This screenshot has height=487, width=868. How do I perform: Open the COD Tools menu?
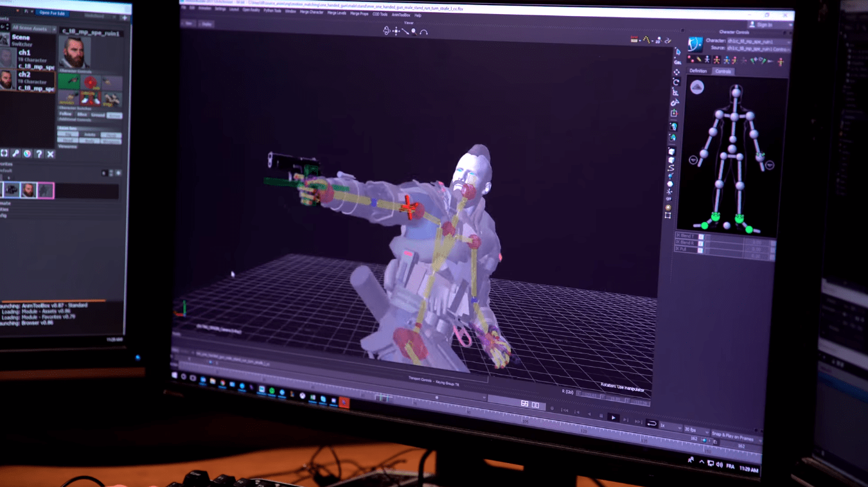coord(380,14)
